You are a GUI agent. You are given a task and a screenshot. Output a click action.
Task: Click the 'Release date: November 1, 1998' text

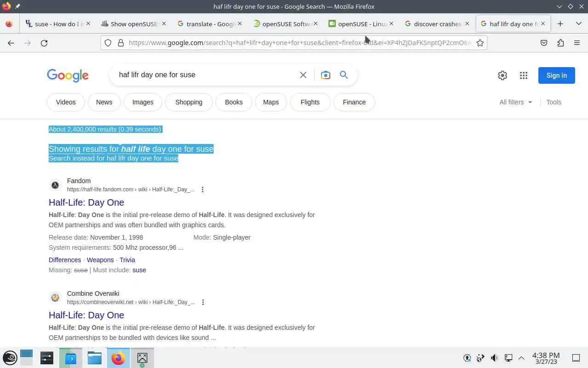[x=96, y=237]
